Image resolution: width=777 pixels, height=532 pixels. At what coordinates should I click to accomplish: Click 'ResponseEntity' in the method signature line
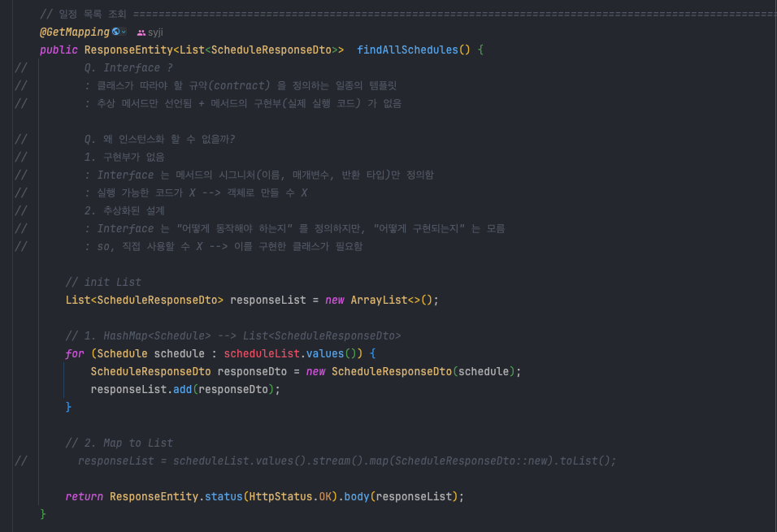(x=128, y=50)
